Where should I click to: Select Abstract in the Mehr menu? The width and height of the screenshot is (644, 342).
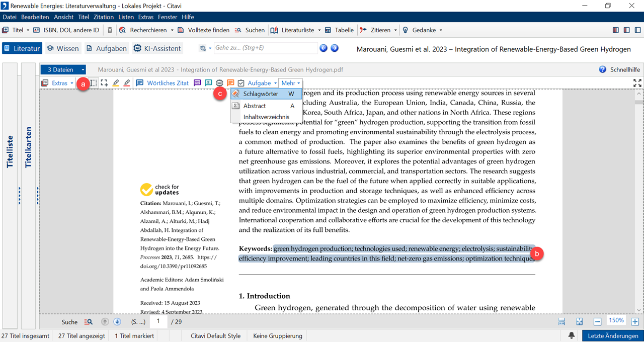pos(255,106)
